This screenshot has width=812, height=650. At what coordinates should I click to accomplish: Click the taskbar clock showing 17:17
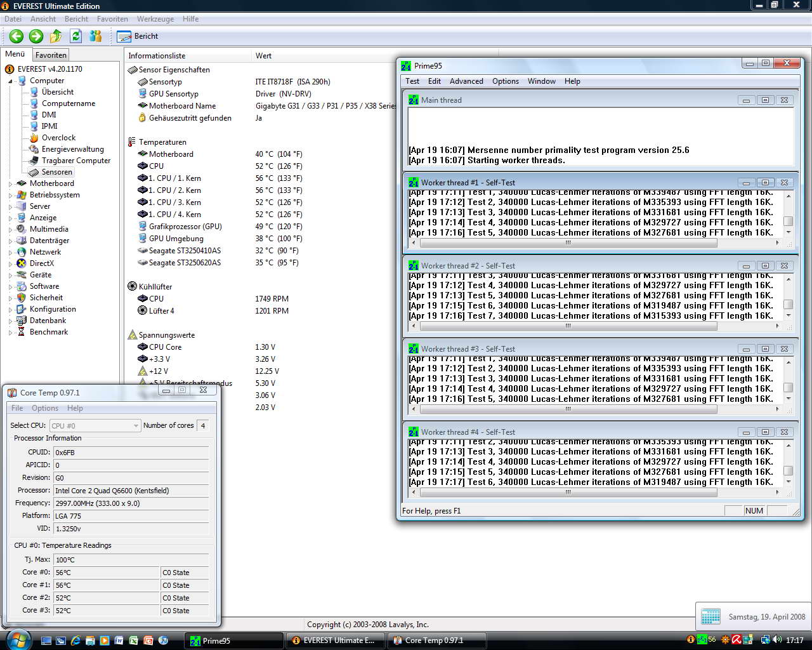(794, 640)
